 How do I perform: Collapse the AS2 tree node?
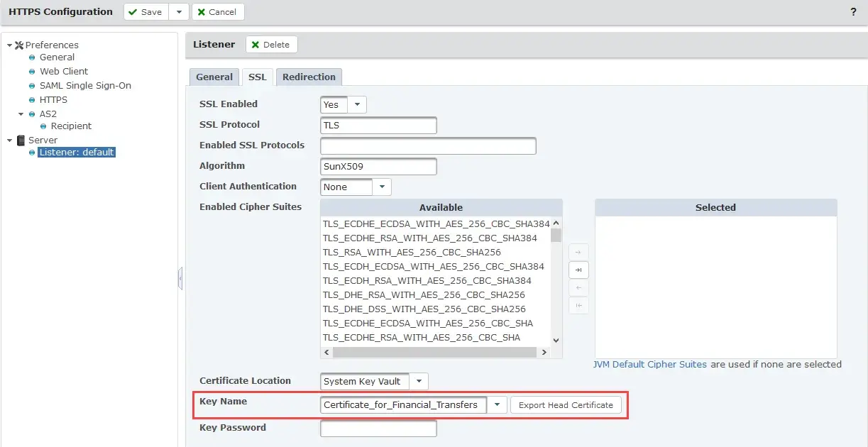click(20, 114)
